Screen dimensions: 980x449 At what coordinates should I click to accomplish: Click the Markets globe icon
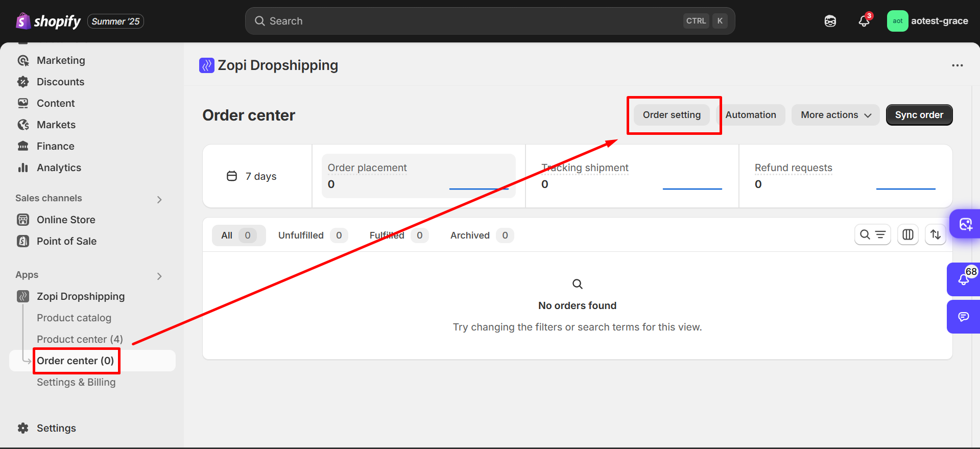[23, 125]
